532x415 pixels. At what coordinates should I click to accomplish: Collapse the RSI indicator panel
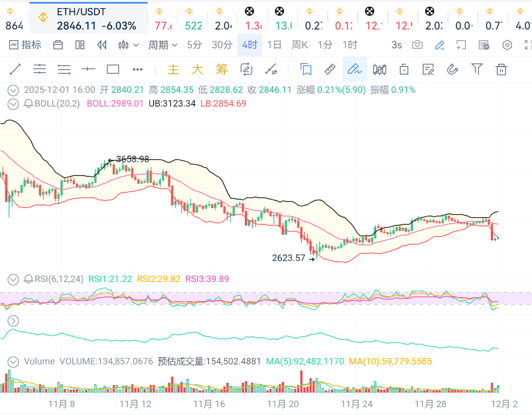pos(14,279)
